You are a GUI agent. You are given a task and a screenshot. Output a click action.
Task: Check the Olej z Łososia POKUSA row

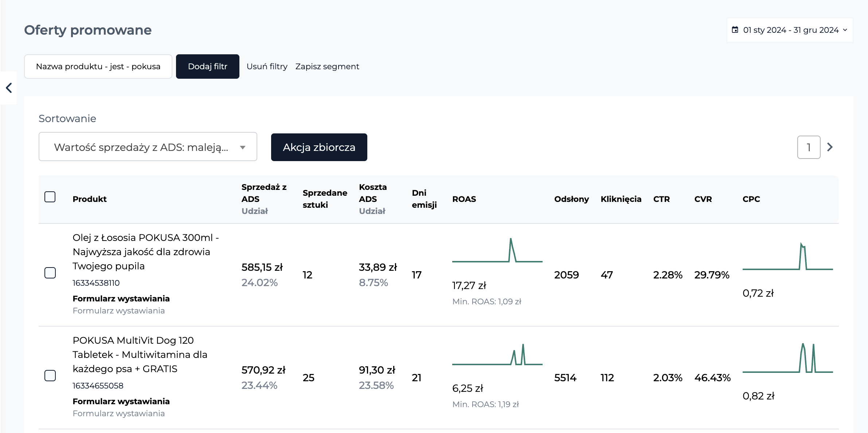coord(50,273)
